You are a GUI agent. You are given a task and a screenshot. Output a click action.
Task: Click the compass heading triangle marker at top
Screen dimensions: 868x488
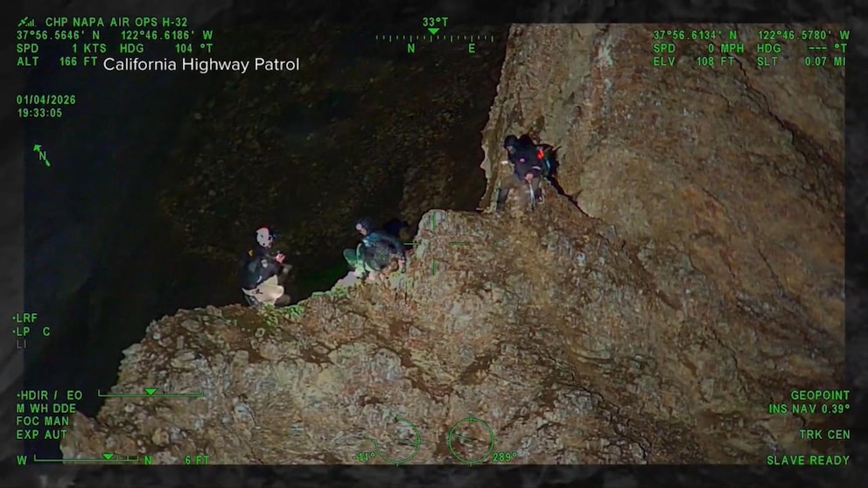pos(433,31)
